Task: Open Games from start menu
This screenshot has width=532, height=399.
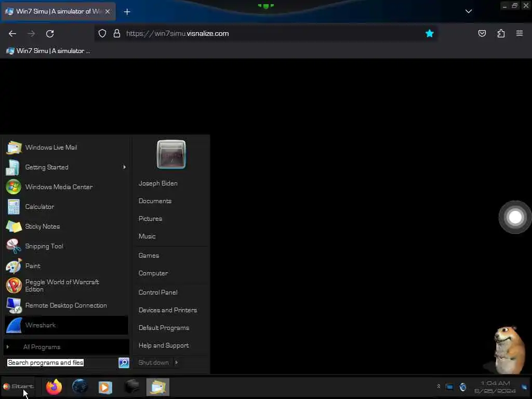Action: tap(149, 256)
